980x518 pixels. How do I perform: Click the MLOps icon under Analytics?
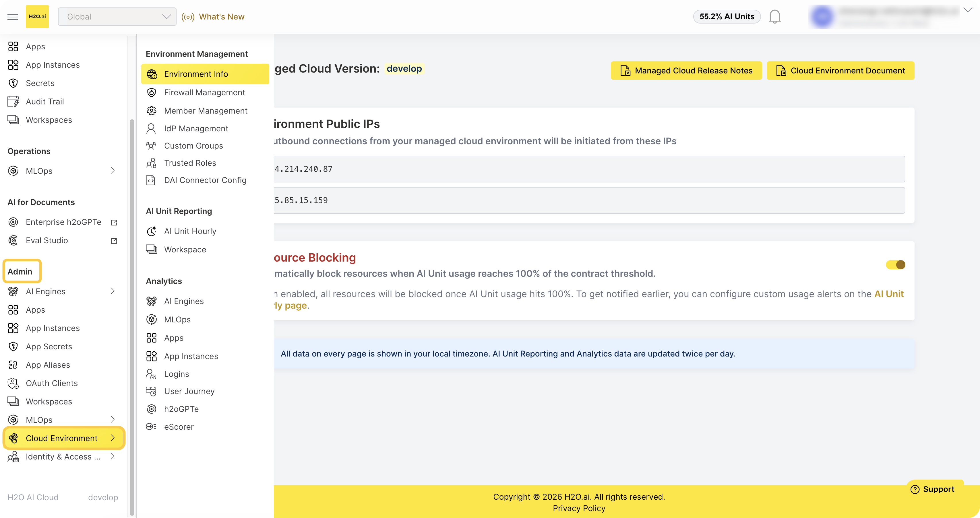tap(151, 320)
